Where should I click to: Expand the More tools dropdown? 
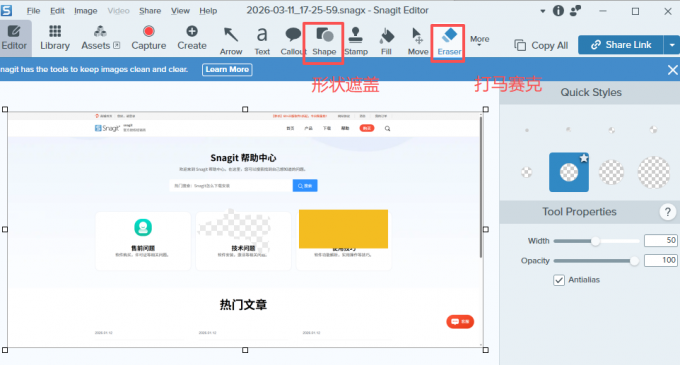click(x=479, y=40)
